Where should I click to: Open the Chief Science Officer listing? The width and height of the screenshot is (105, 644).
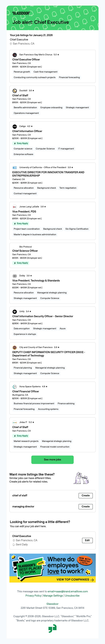pyautogui.click(x=25, y=251)
